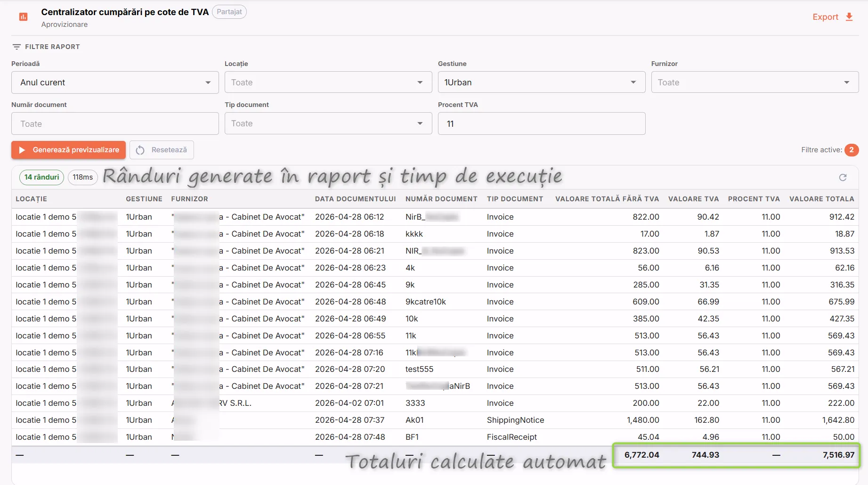Click document number kkkk cell

tap(414, 234)
